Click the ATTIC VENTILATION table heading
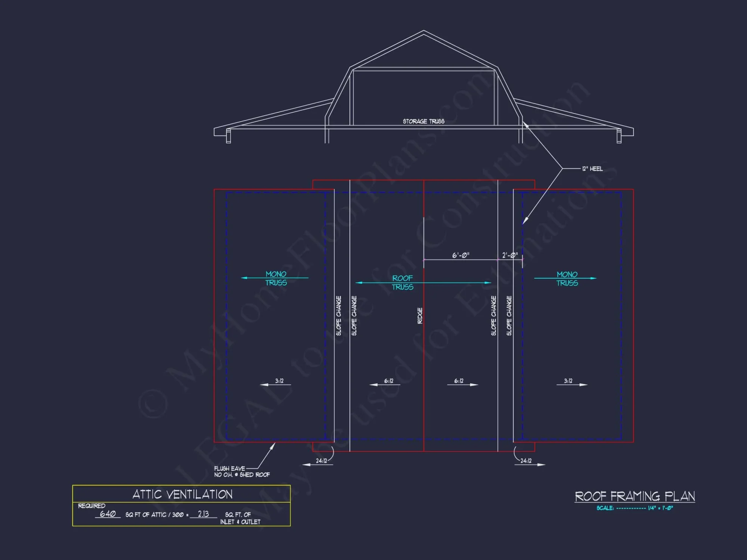Viewport: 747px width, 560px height. click(182, 494)
